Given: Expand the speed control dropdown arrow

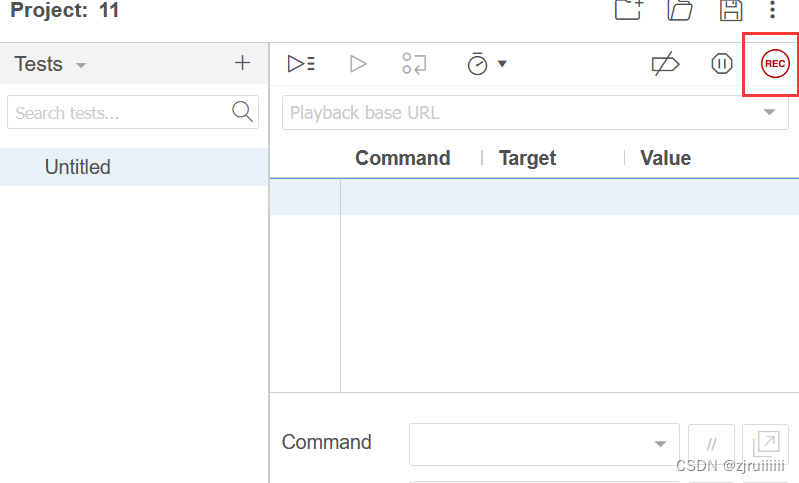Looking at the screenshot, I should (502, 64).
